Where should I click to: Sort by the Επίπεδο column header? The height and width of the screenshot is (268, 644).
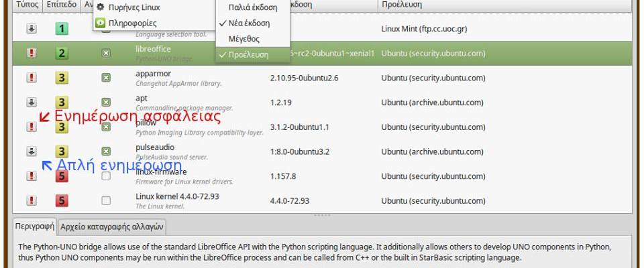click(x=62, y=4)
